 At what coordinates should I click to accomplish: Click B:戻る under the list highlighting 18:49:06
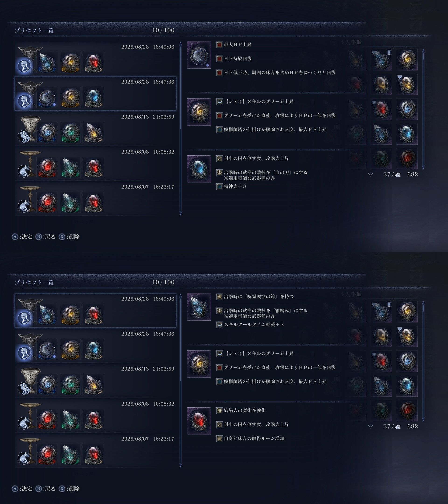tap(45, 489)
